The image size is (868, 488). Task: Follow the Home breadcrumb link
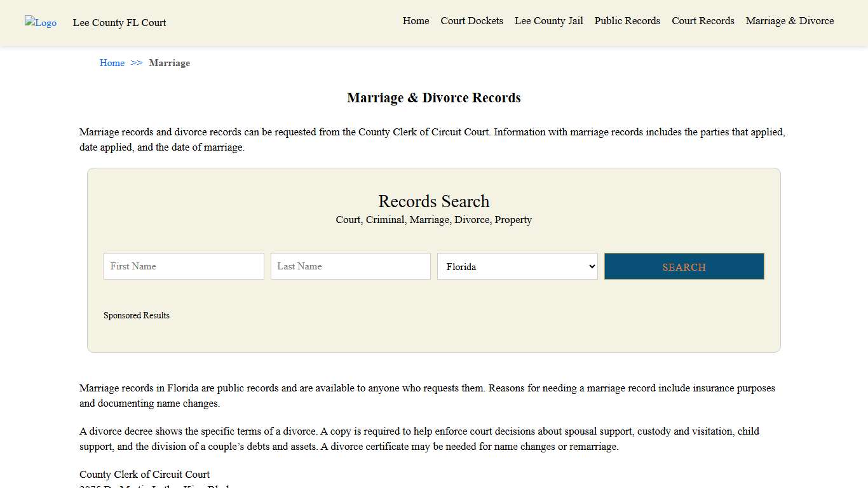coord(112,62)
